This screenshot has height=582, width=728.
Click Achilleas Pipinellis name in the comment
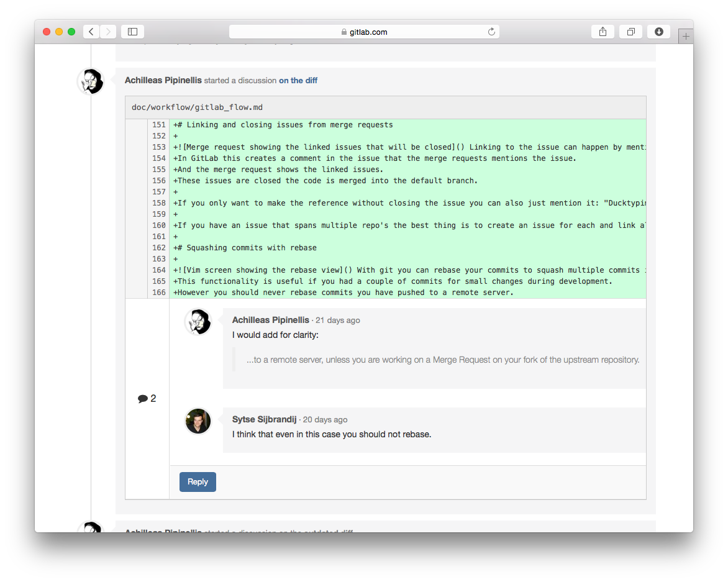(271, 320)
